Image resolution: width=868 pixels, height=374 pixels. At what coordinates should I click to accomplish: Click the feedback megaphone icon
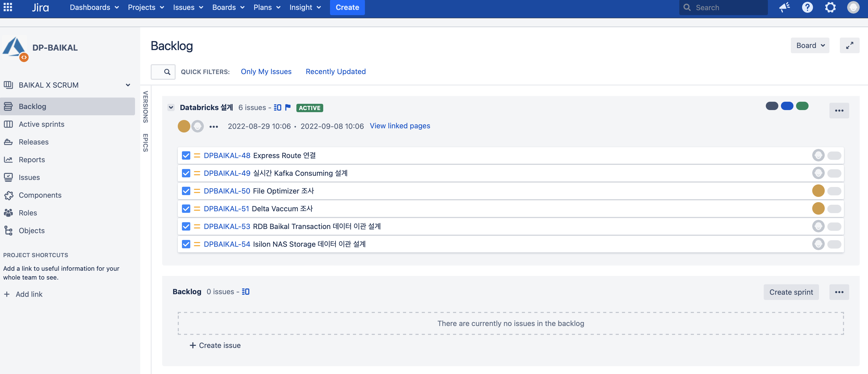tap(784, 7)
